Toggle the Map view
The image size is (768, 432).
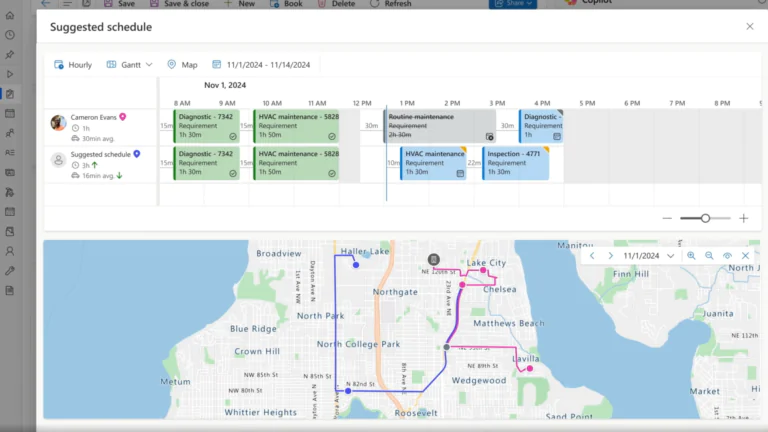(182, 65)
